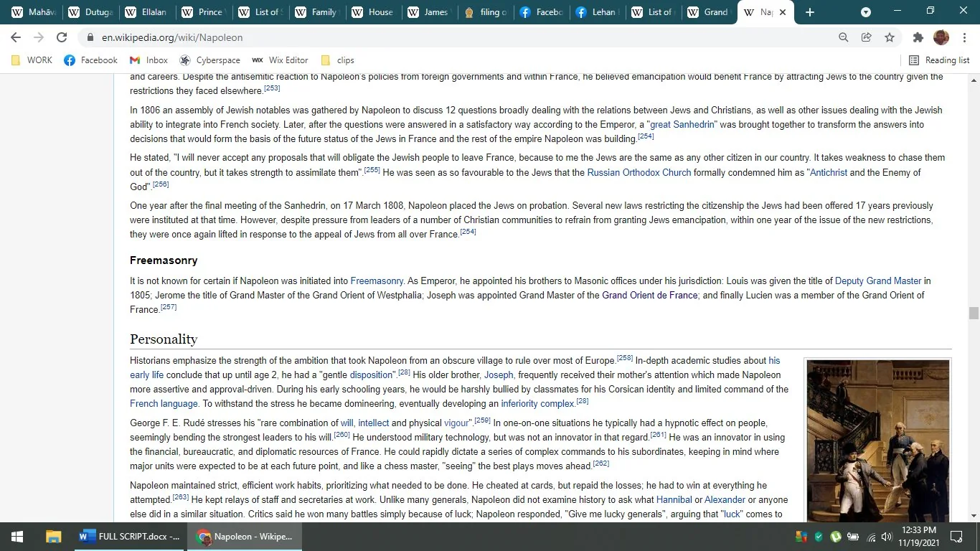
Task: Follow the 'intellect' link
Action: (x=373, y=423)
